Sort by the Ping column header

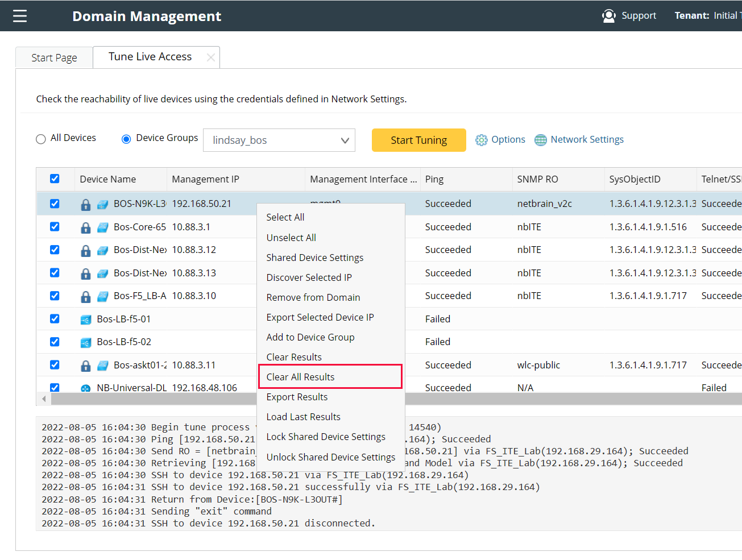[x=434, y=179]
